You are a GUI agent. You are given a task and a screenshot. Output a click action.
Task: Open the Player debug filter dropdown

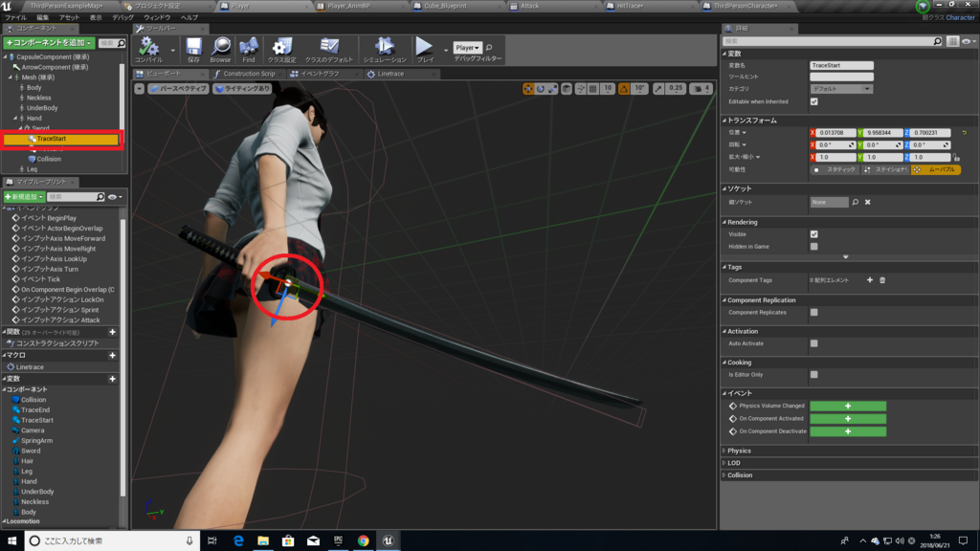[467, 48]
